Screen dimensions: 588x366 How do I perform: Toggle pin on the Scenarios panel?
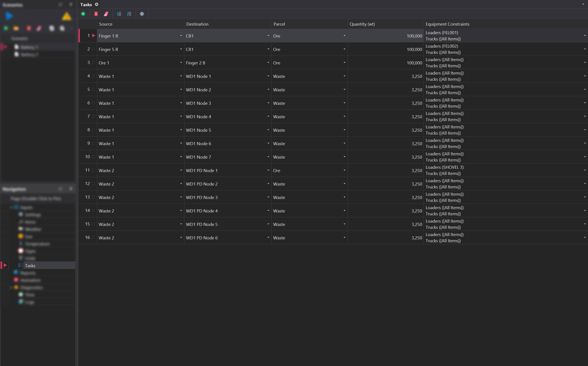[x=61, y=4]
